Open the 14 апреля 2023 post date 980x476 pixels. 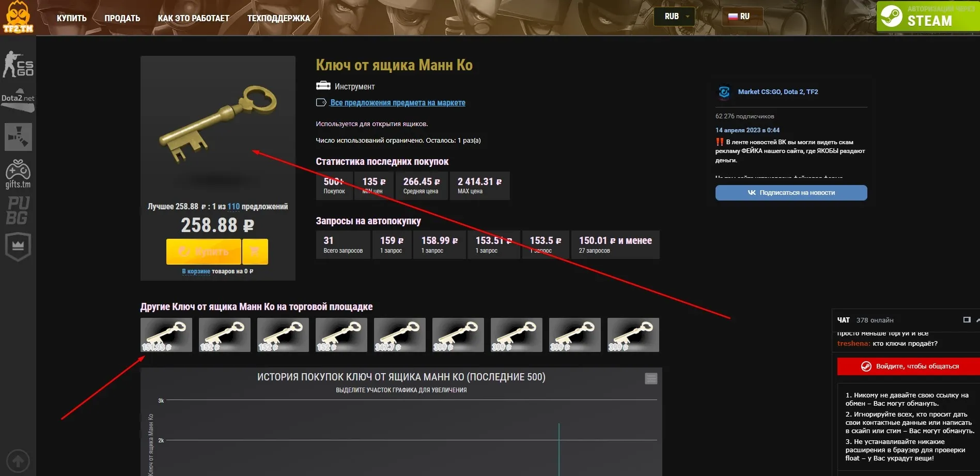[747, 130]
